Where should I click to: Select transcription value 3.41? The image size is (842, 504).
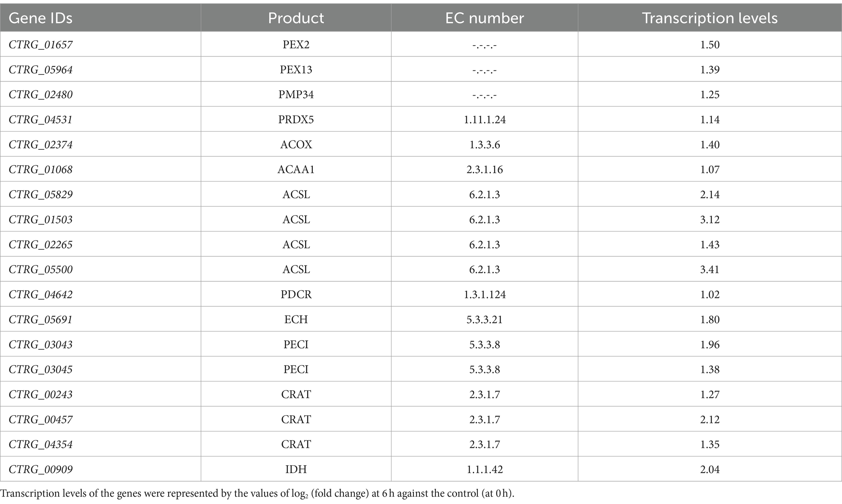click(710, 270)
